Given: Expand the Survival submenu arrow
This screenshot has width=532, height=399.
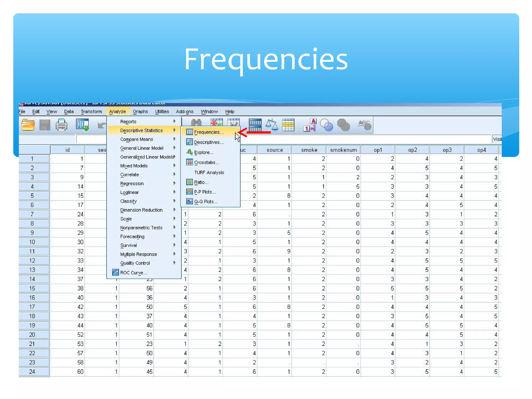Looking at the screenshot, I should tap(175, 245).
